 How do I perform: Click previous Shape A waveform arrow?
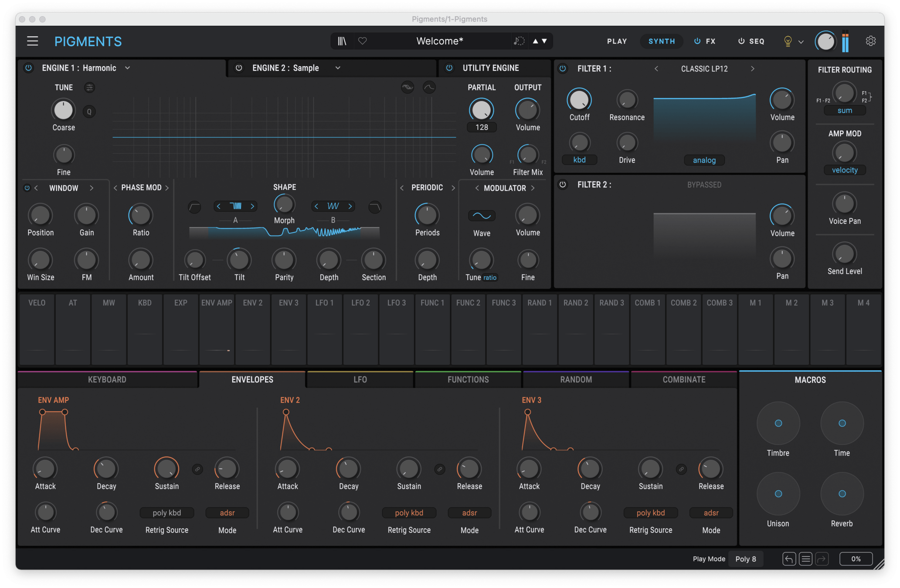(x=219, y=206)
